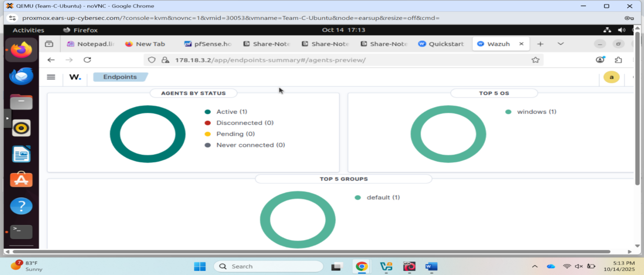Click the Ubuntu volume icon in top bar
The width and height of the screenshot is (644, 275).
pos(621,30)
